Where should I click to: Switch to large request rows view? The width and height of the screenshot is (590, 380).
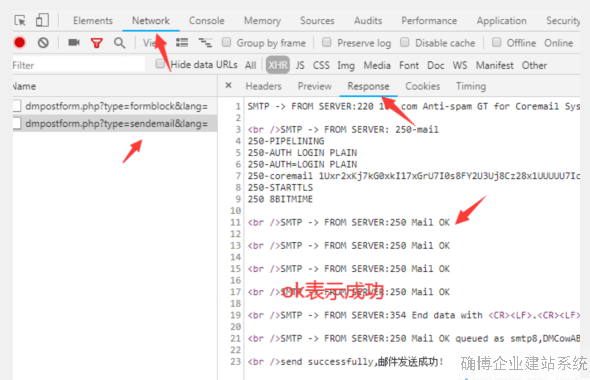(182, 43)
